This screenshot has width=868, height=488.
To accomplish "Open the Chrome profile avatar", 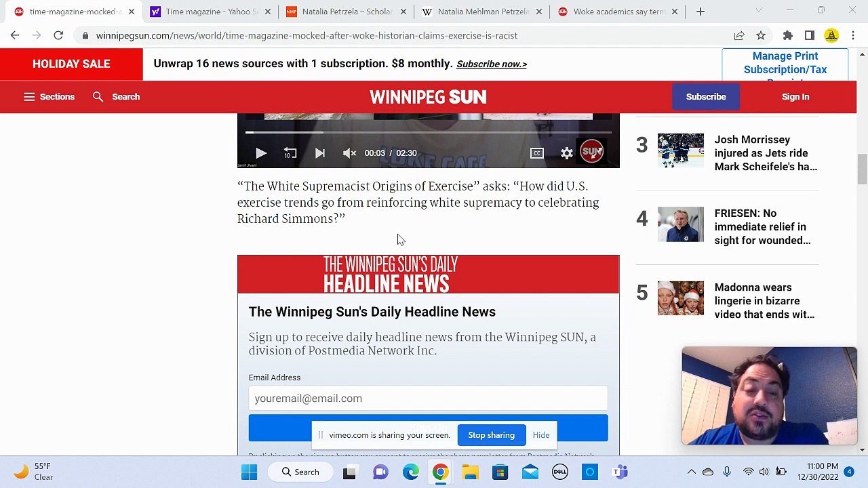I will 831,35.
